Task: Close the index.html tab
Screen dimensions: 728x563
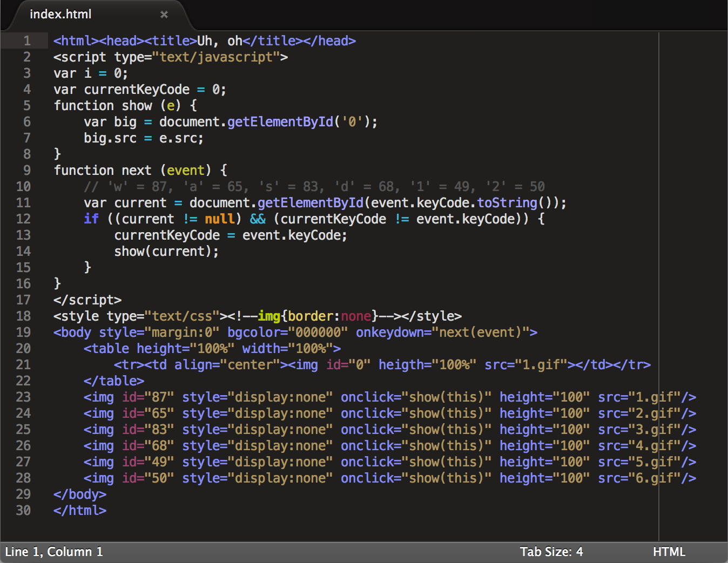Action: click(x=164, y=15)
